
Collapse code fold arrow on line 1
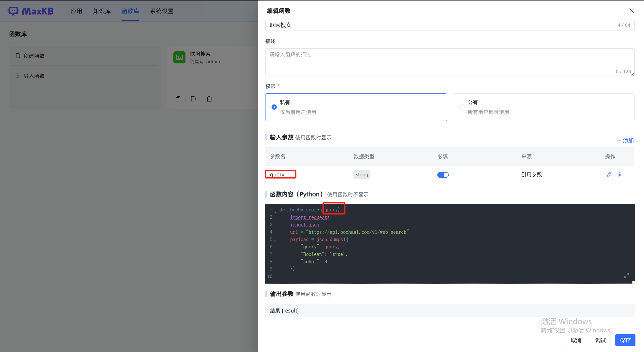[275, 211]
